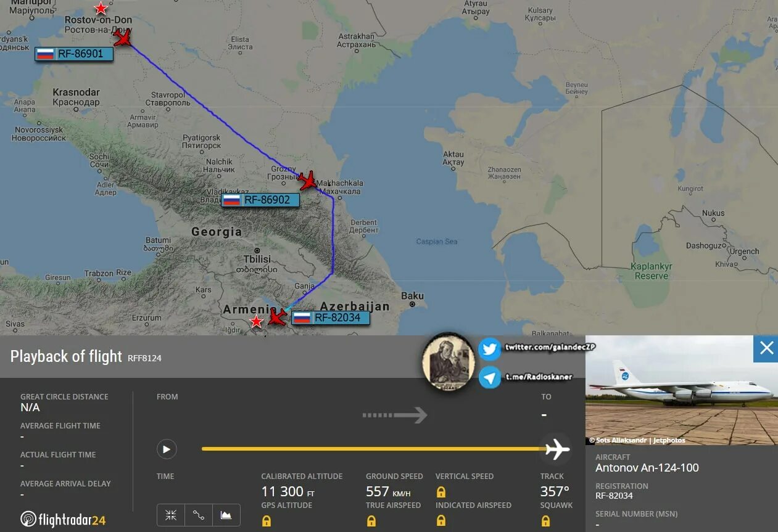Open the t.me/Radioskaner link

point(539,377)
